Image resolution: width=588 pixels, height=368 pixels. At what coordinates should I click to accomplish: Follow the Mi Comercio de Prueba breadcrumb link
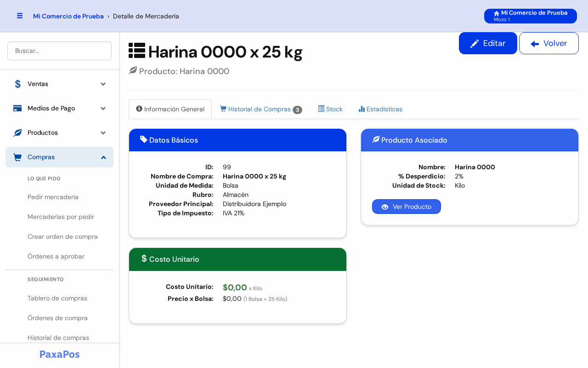coord(68,16)
